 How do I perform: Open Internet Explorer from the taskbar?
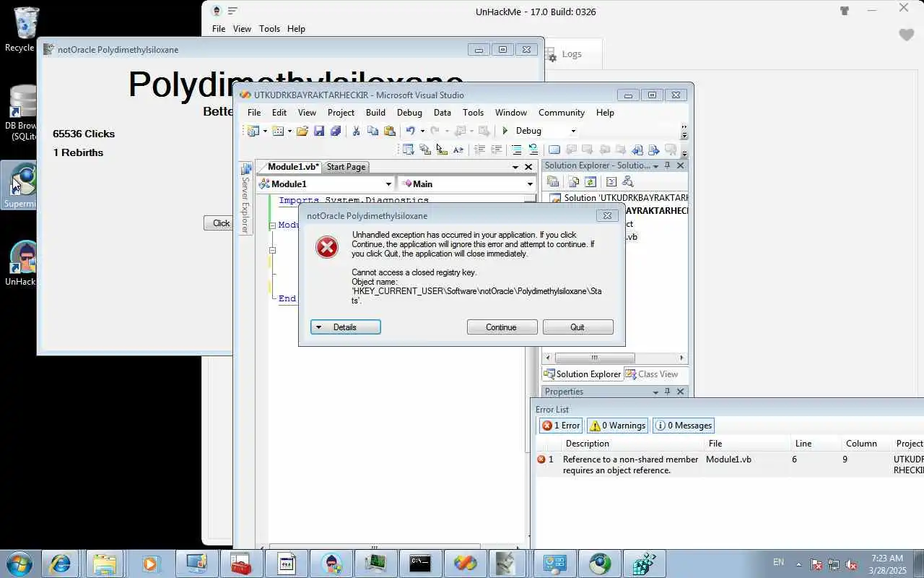tap(60, 564)
